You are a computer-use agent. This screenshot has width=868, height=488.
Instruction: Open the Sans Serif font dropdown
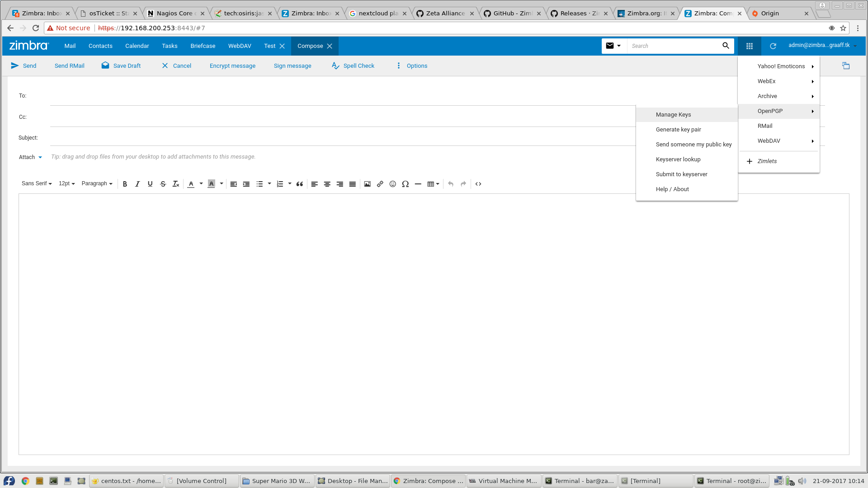pyautogui.click(x=37, y=183)
